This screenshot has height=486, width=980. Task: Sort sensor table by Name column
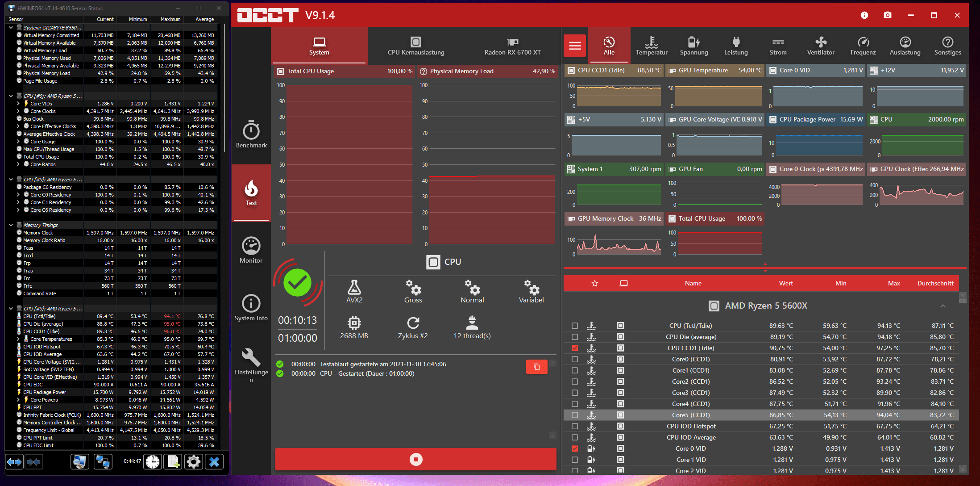click(x=693, y=283)
